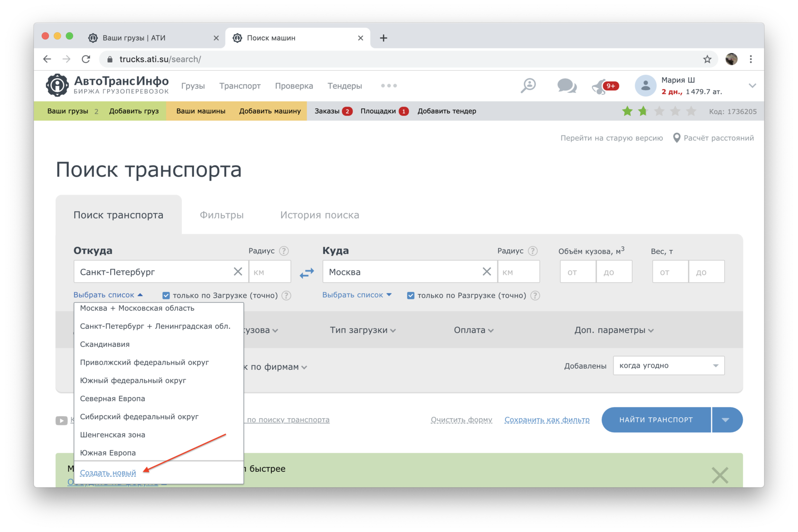The height and width of the screenshot is (532, 798).
Task: Expand Оплата dropdown
Action: pyautogui.click(x=474, y=330)
